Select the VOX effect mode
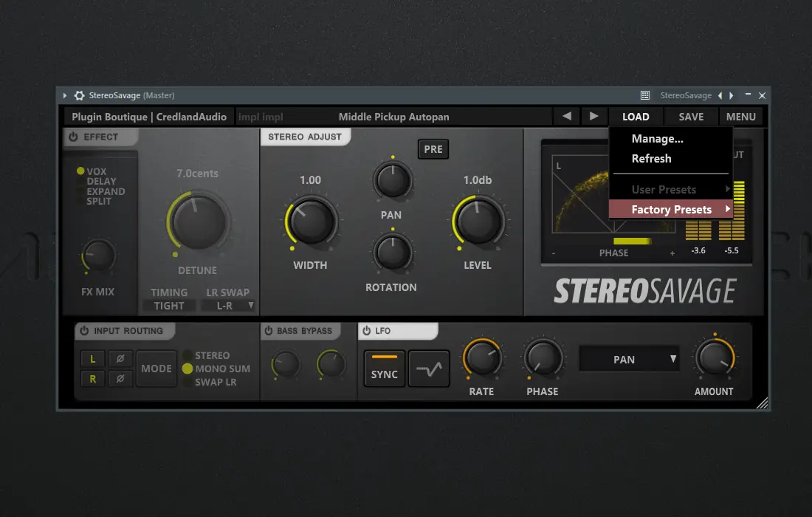The height and width of the screenshot is (517, 812). (92, 171)
